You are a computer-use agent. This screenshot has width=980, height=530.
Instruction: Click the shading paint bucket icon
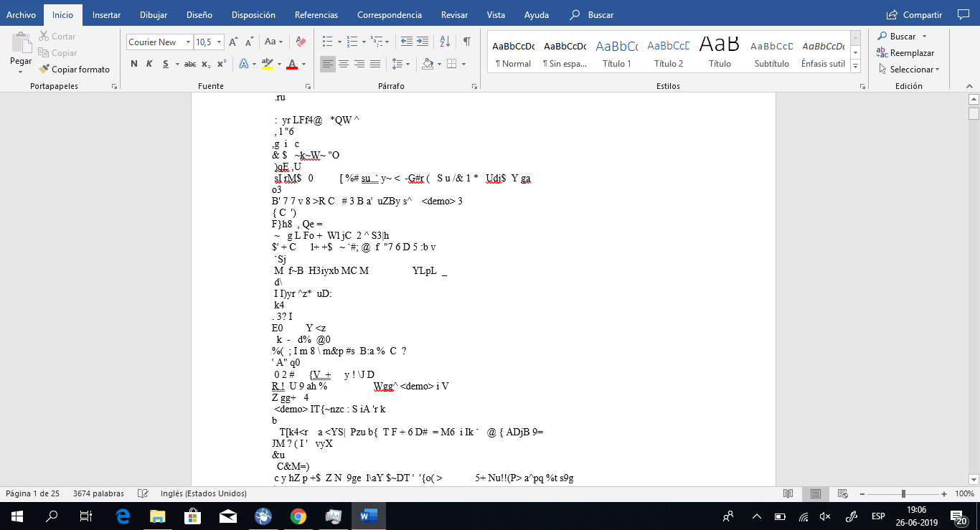tap(427, 64)
